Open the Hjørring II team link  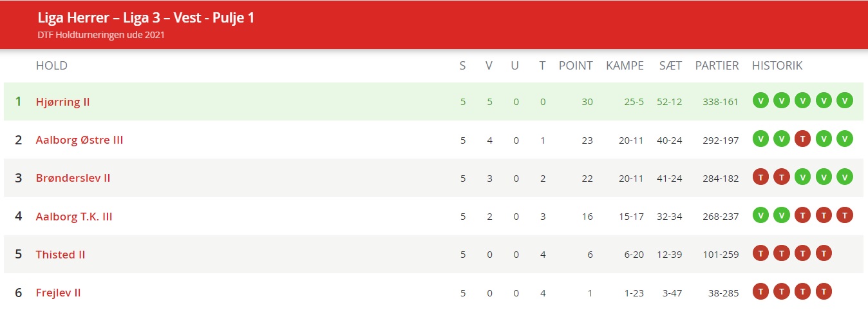(62, 102)
